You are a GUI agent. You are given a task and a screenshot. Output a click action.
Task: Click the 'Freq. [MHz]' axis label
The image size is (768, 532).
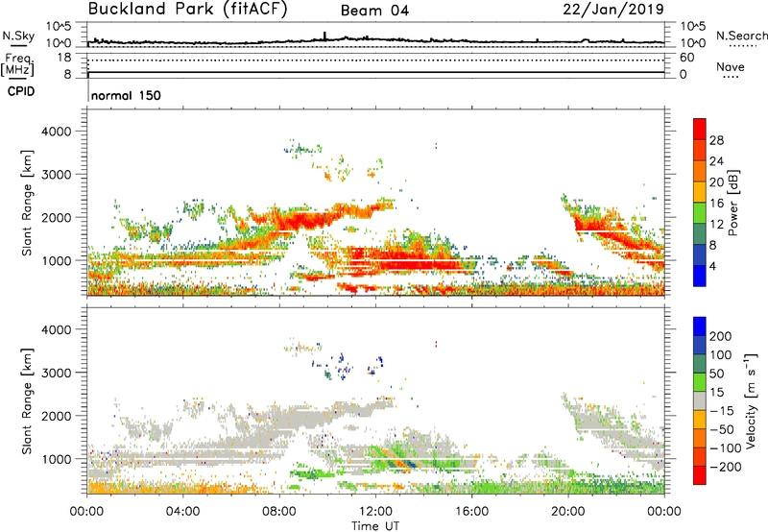(17, 65)
